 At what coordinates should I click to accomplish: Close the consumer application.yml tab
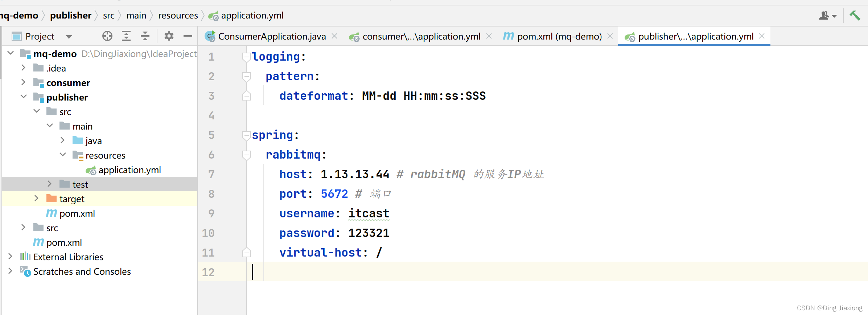(x=489, y=36)
